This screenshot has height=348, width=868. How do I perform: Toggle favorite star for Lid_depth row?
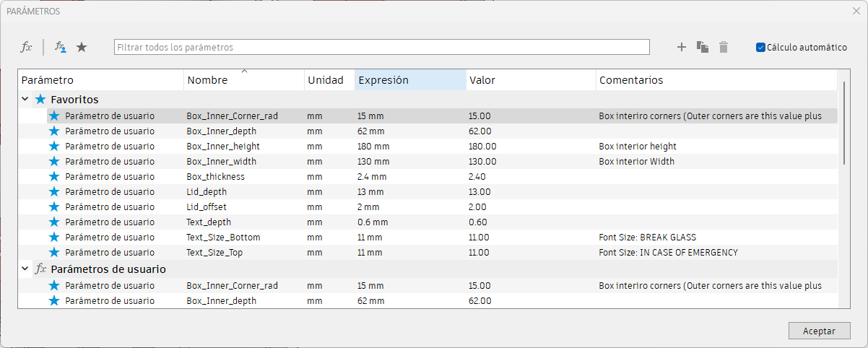[x=54, y=192]
